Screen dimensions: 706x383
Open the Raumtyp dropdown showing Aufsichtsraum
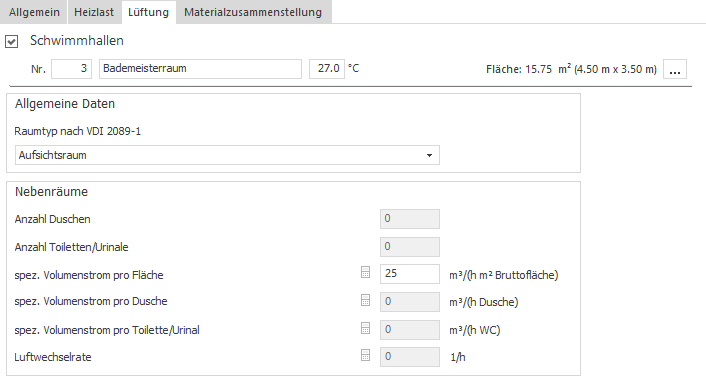[227, 155]
